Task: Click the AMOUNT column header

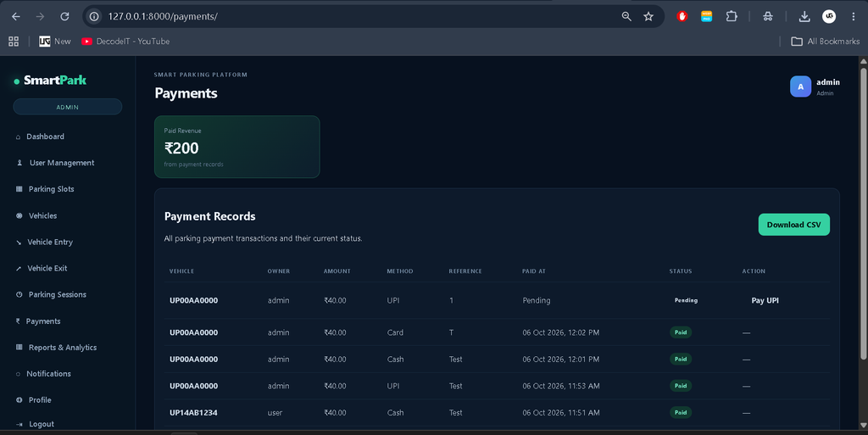Action: coord(337,271)
